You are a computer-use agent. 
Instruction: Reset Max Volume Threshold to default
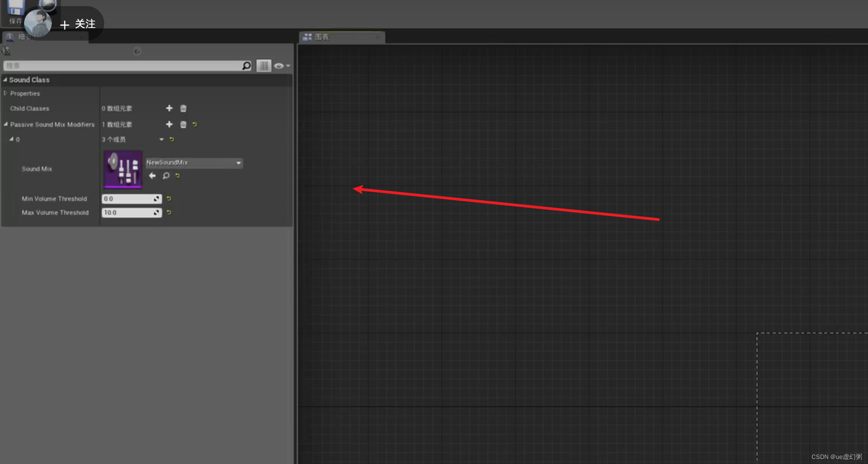[169, 212]
